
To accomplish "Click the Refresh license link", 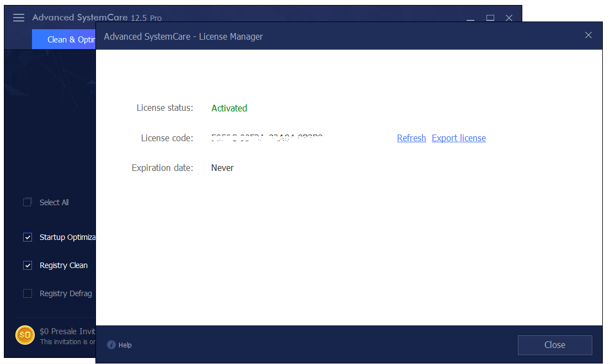I will click(x=411, y=138).
